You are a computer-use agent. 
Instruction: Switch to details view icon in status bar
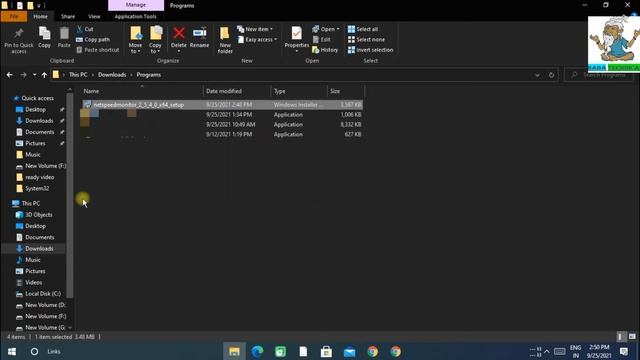tap(620, 337)
